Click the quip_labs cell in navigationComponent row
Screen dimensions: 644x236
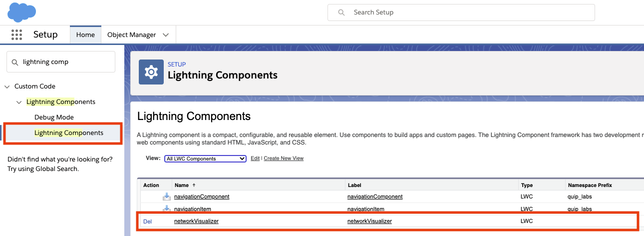click(x=580, y=196)
